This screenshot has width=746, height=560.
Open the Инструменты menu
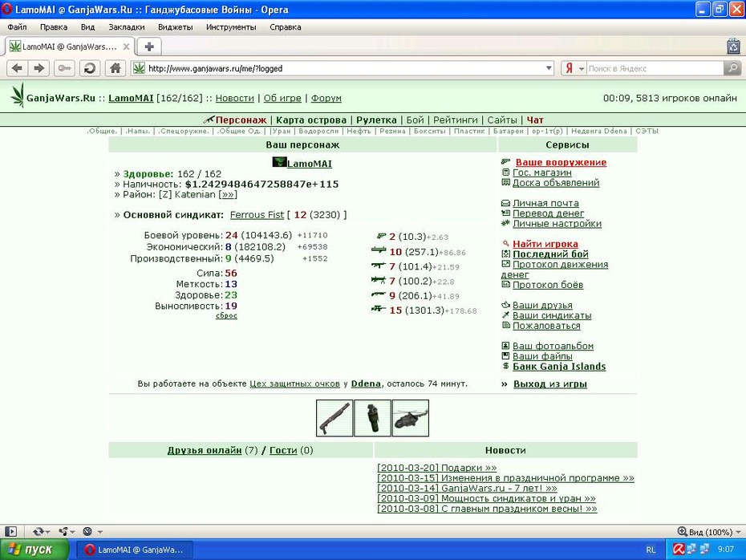point(231,27)
